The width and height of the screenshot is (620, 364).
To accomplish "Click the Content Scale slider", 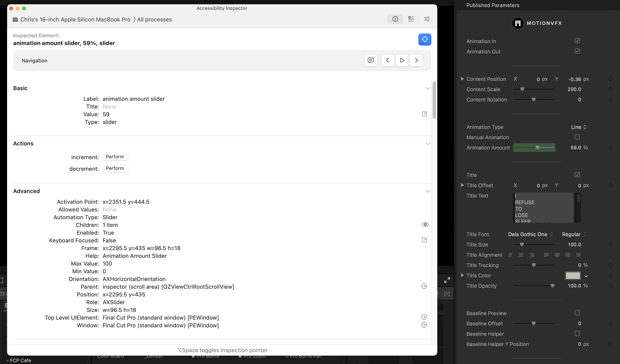I will coord(533,89).
